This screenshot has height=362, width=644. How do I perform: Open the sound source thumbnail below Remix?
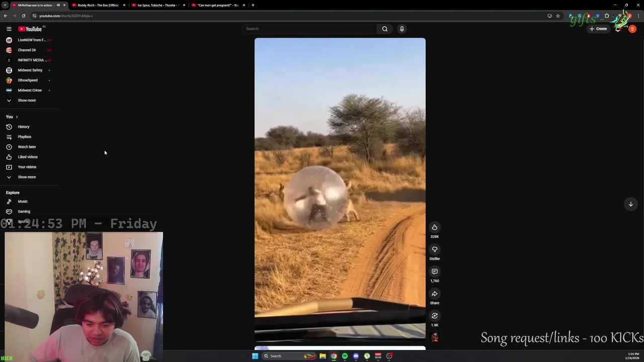435,337
